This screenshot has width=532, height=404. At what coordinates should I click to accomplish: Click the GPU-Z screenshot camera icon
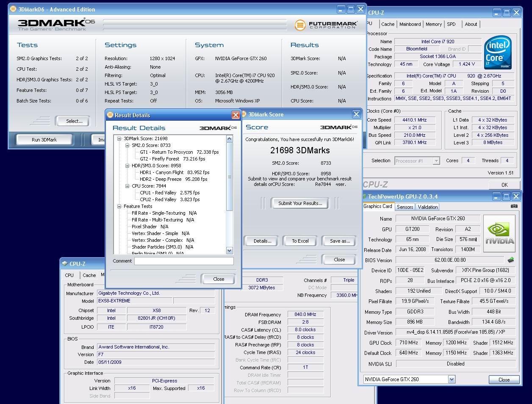514,206
